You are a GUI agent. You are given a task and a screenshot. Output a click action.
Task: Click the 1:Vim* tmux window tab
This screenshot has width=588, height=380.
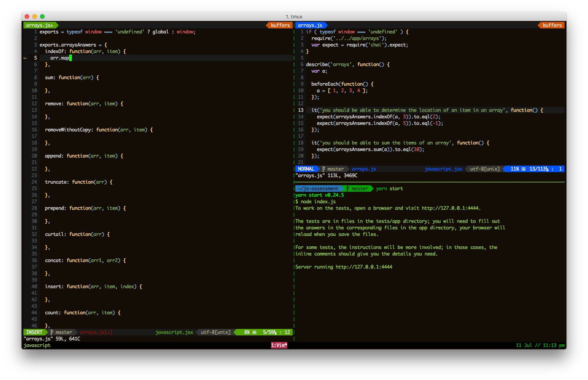(279, 345)
